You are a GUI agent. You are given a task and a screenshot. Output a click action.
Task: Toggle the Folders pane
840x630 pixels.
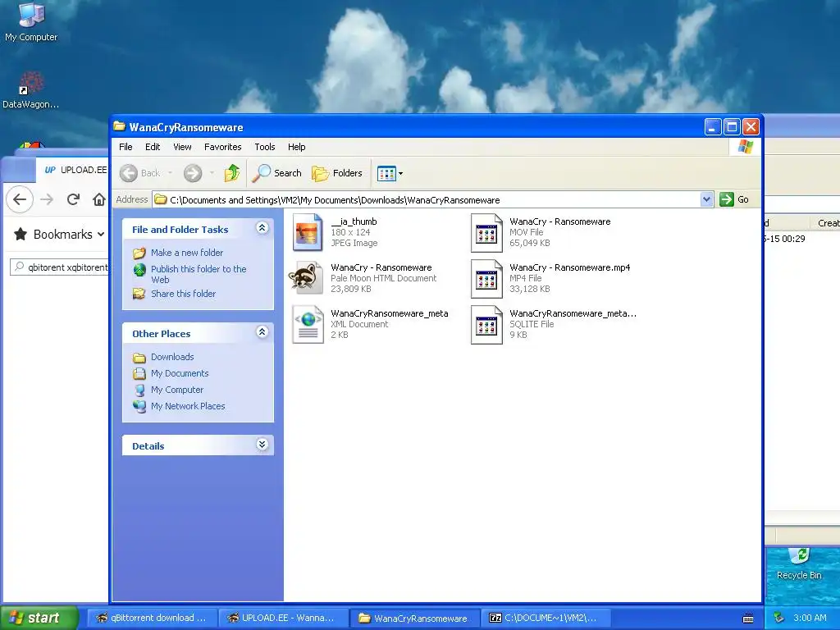pos(337,173)
